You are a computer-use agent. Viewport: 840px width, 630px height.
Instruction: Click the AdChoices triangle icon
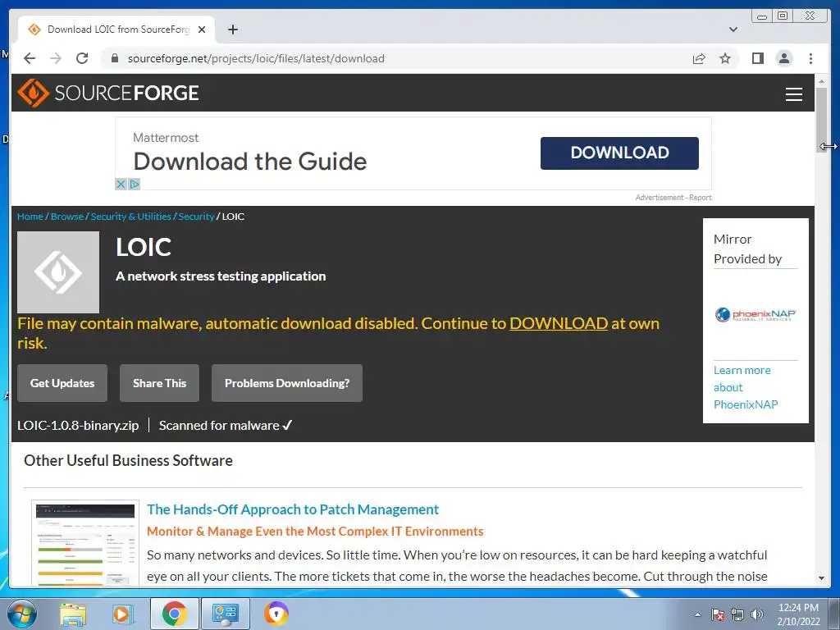pos(134,185)
